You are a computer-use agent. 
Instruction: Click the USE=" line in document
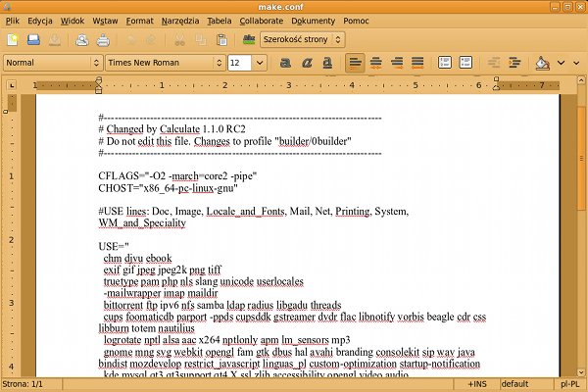coord(114,246)
